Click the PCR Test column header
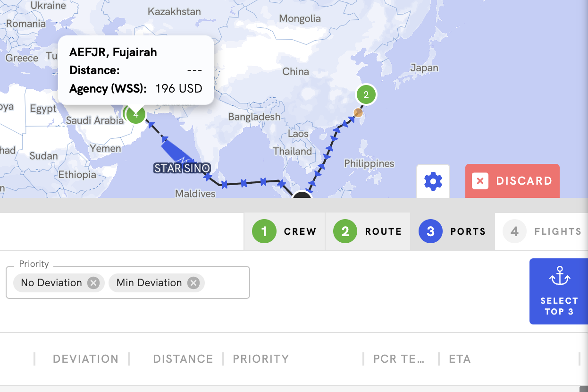 (x=399, y=359)
